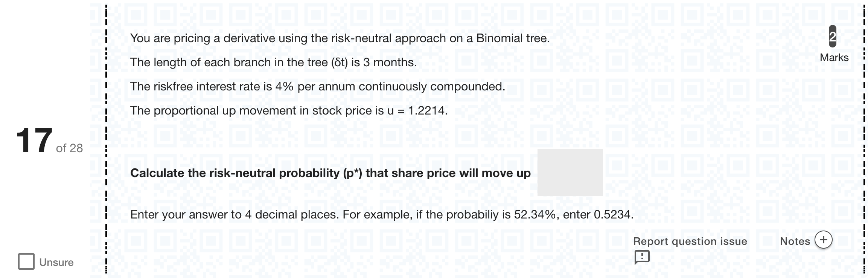Add a note with the plus icon

pos(824,240)
